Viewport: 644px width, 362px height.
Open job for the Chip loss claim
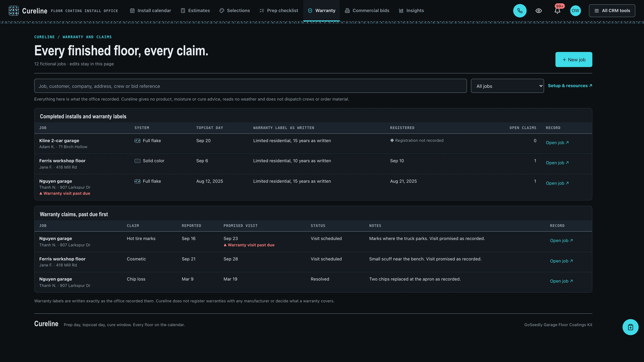[x=561, y=281]
